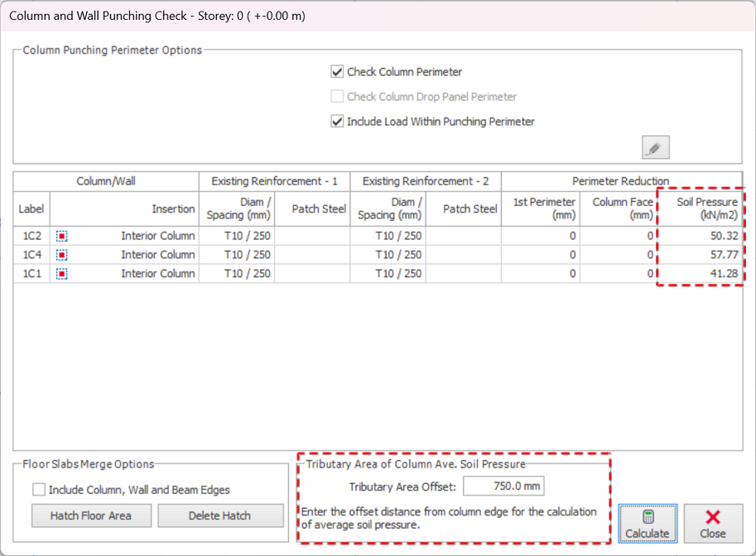Click the Delete Hatch button
The image size is (756, 556).
219,515
